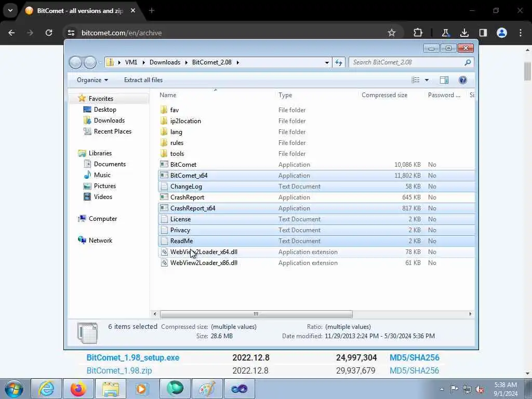Expand the address bar history dropdown
Viewport: 532px width, 399px height.
click(x=327, y=62)
